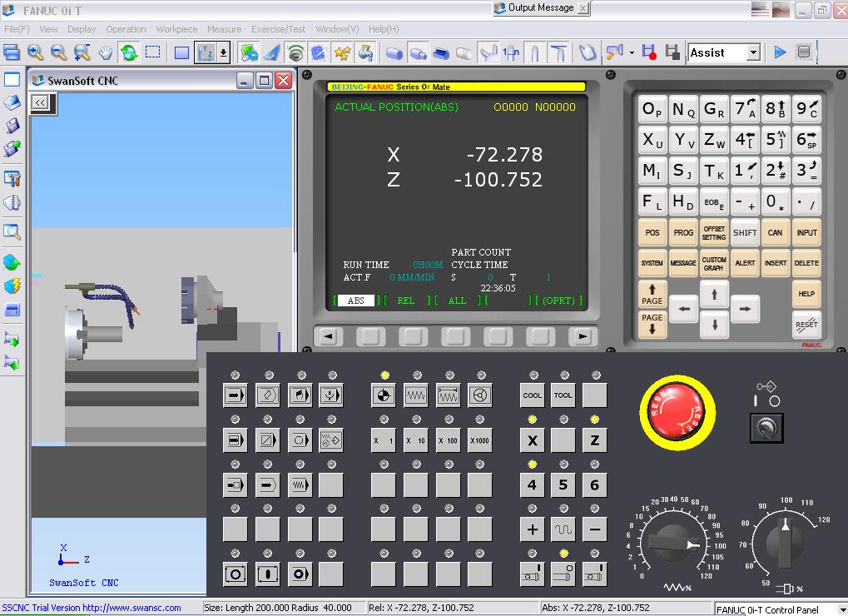Click the EOB key on the keypad
848x616 pixels.
(x=714, y=202)
